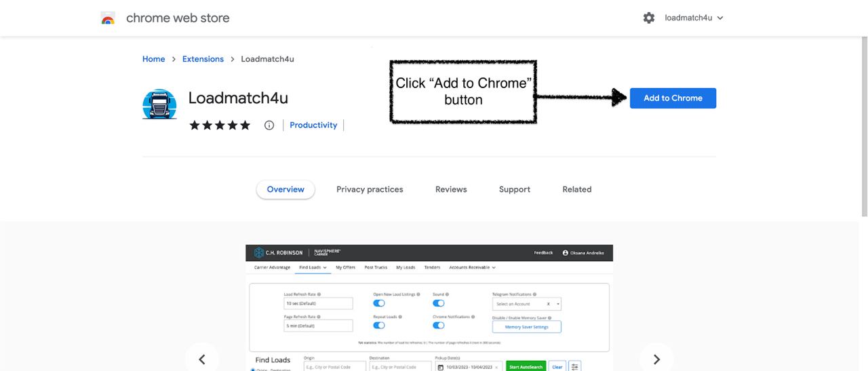
Task: Open settings via the gear icon
Action: pyautogui.click(x=649, y=18)
